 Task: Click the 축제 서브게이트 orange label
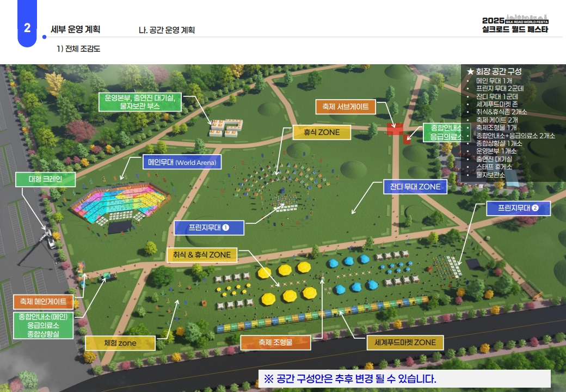[x=346, y=107]
